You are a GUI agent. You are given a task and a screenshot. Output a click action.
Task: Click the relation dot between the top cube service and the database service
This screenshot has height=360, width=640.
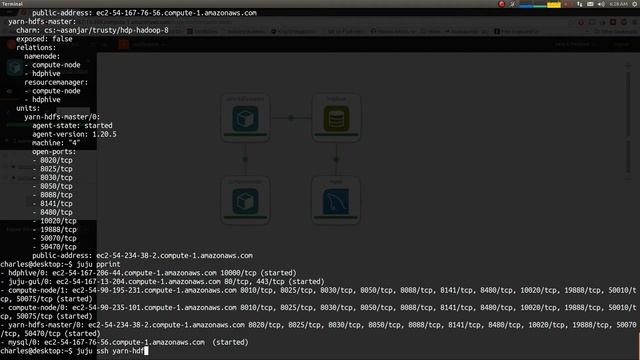coord(291,118)
